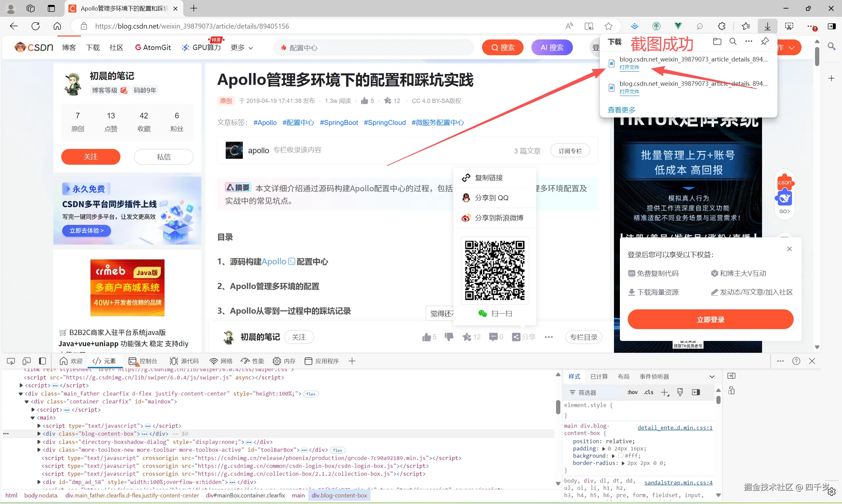Click the rendering brush icon in Styles panel
842x504 pixels.
(x=680, y=393)
